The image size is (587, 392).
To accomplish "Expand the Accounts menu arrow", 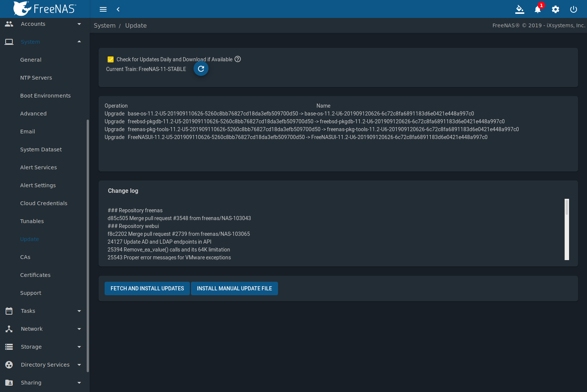I will click(x=79, y=24).
